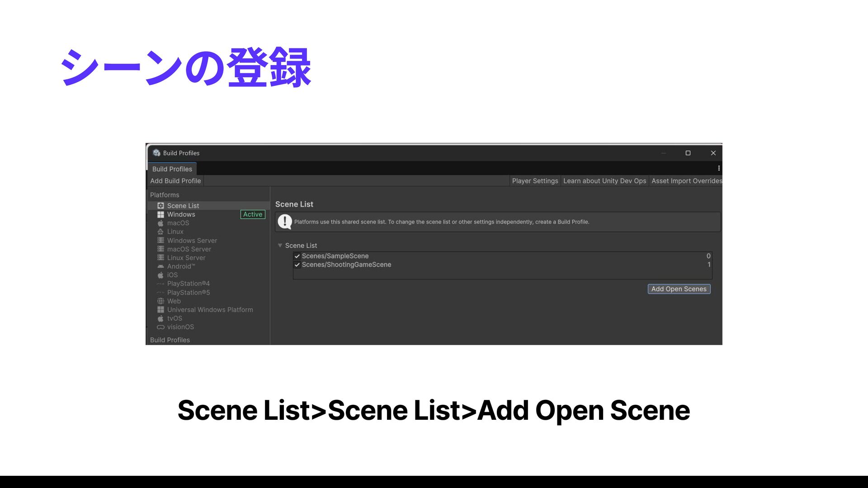Screen dimensions: 868x488
Task: Select PlayStation®5 in the Platforms list
Action: [x=188, y=292]
